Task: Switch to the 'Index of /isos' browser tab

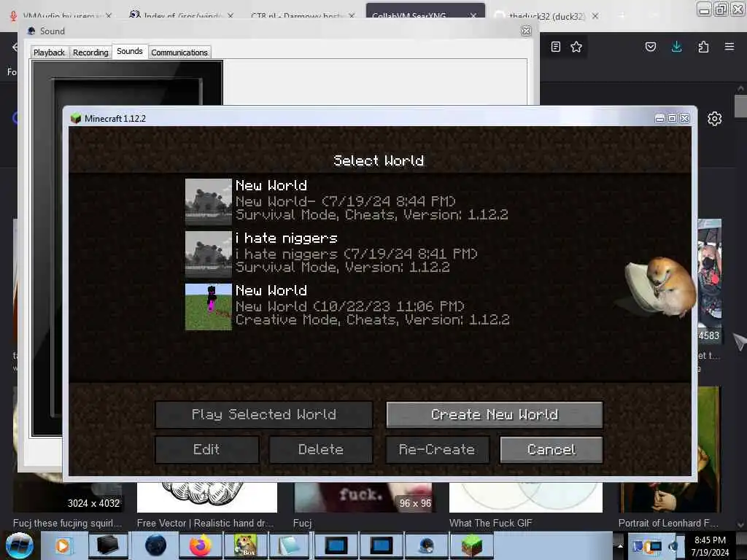Action: [181, 16]
